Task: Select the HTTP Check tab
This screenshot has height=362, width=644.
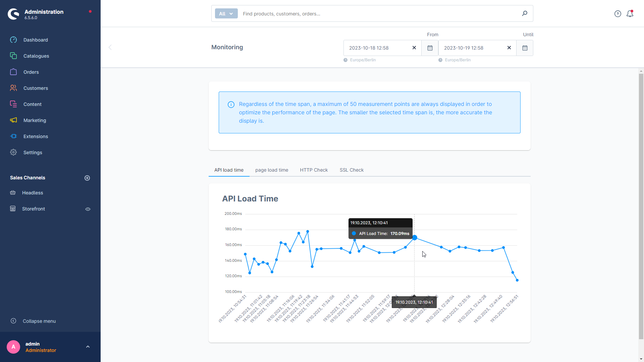Action: tap(314, 170)
